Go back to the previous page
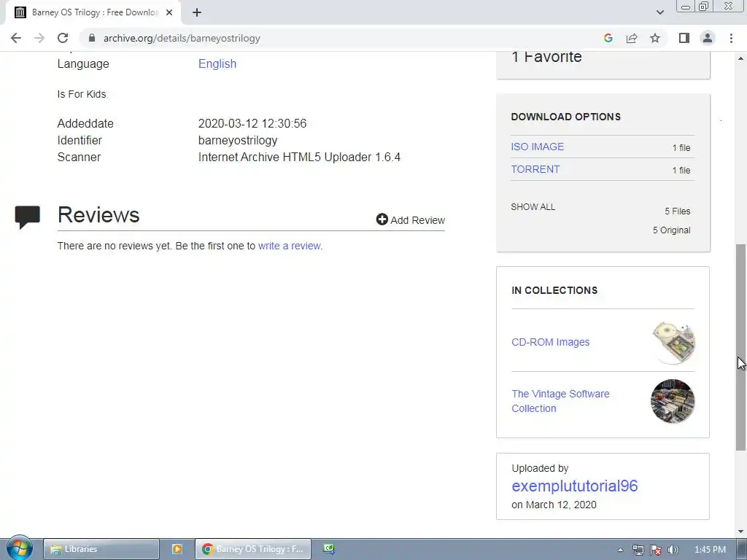Viewport: 747px width, 560px height. [16, 38]
